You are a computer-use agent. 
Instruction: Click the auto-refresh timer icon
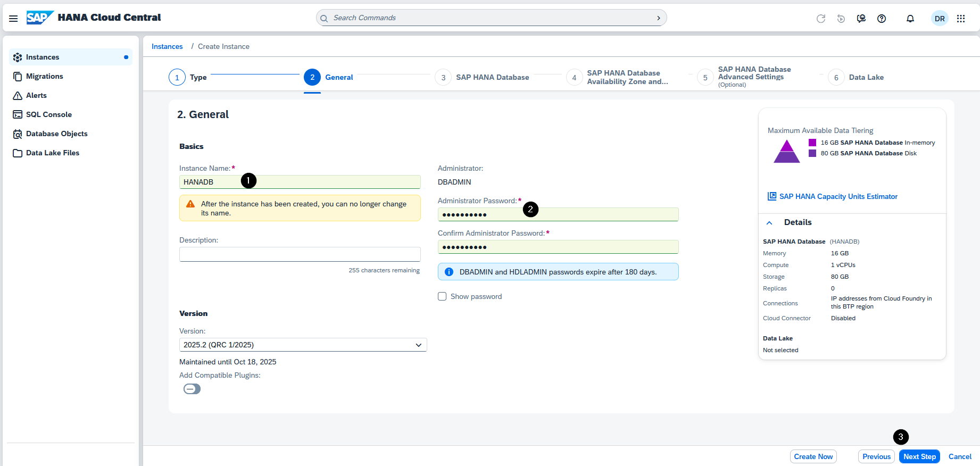(841, 19)
